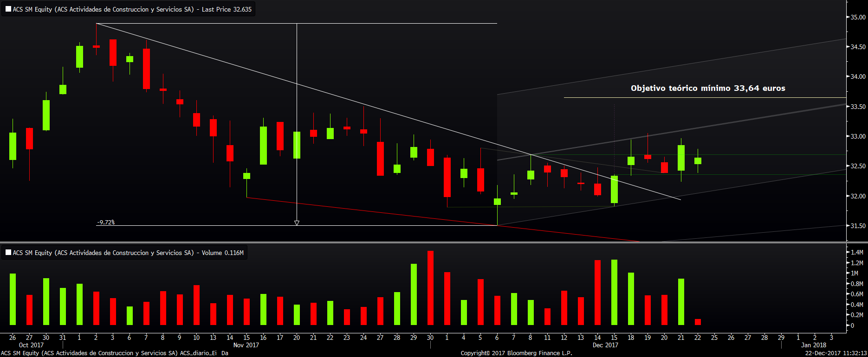
Task: Click the green candlestick for December 15
Action: (x=614, y=189)
